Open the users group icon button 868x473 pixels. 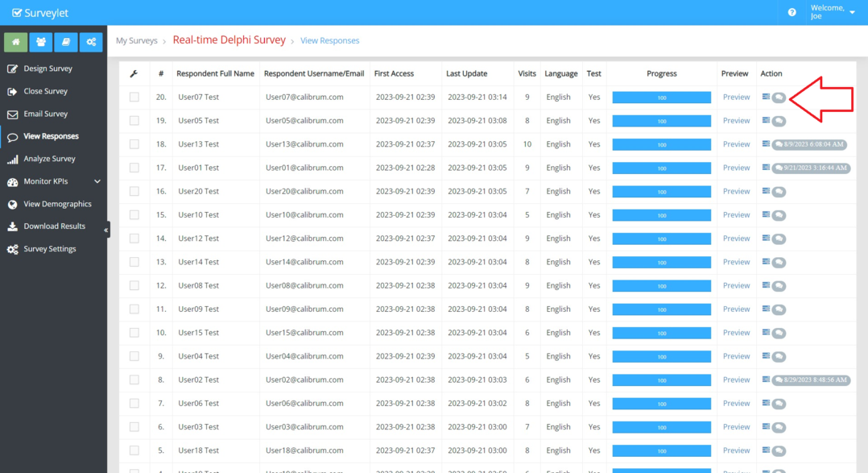[x=40, y=42]
